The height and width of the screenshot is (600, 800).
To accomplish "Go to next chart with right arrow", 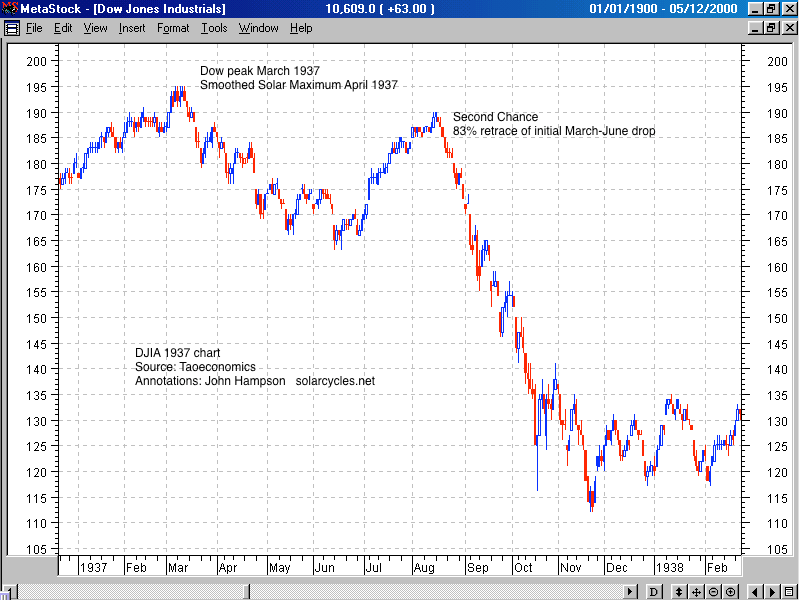I will click(771, 592).
